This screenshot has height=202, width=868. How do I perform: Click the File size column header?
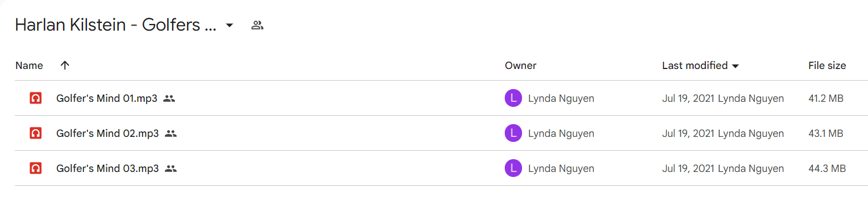pyautogui.click(x=827, y=65)
